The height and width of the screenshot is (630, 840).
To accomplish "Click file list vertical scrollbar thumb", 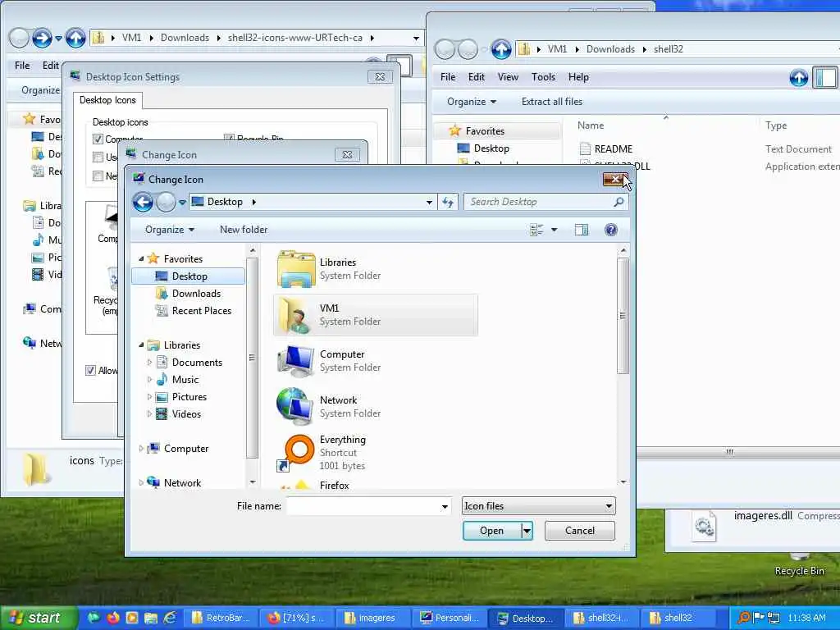I will point(623,316).
